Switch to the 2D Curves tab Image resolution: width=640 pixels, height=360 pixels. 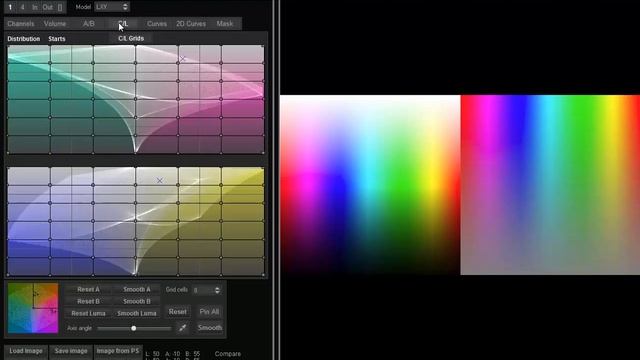(x=191, y=24)
